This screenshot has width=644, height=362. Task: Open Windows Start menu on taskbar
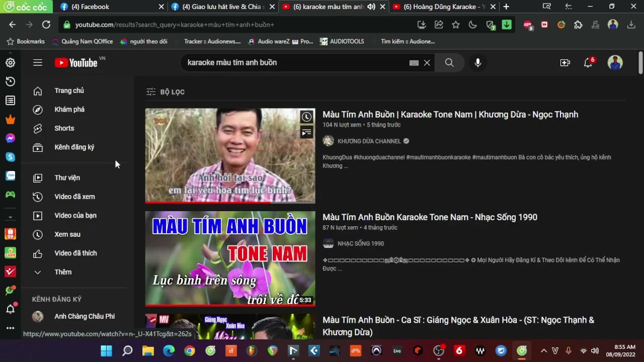pyautogui.click(x=106, y=351)
